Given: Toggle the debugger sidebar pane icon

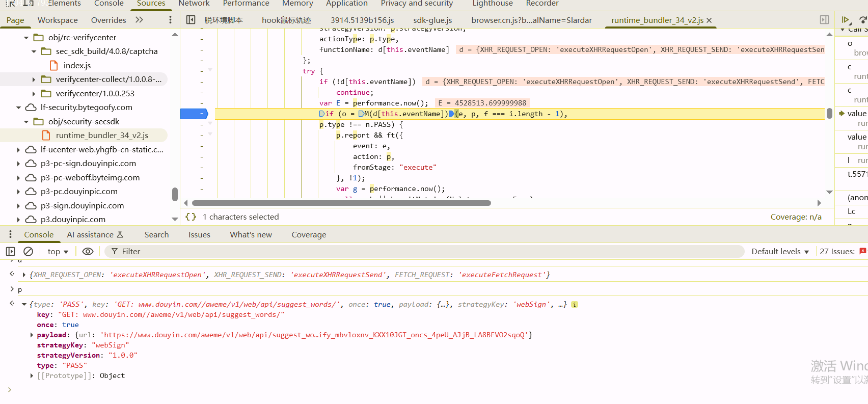Looking at the screenshot, I should 824,20.
